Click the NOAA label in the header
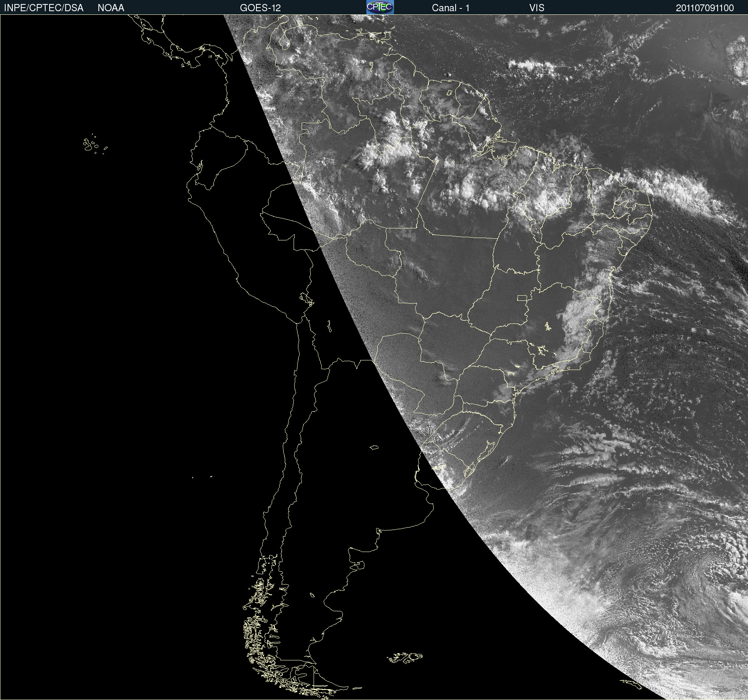The image size is (748, 700). (111, 8)
